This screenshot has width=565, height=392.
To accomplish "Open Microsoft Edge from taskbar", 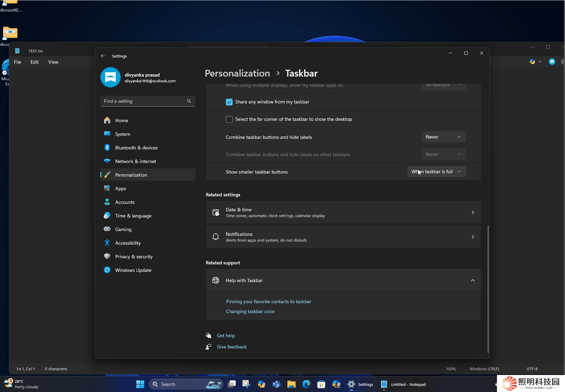I will pyautogui.click(x=306, y=384).
